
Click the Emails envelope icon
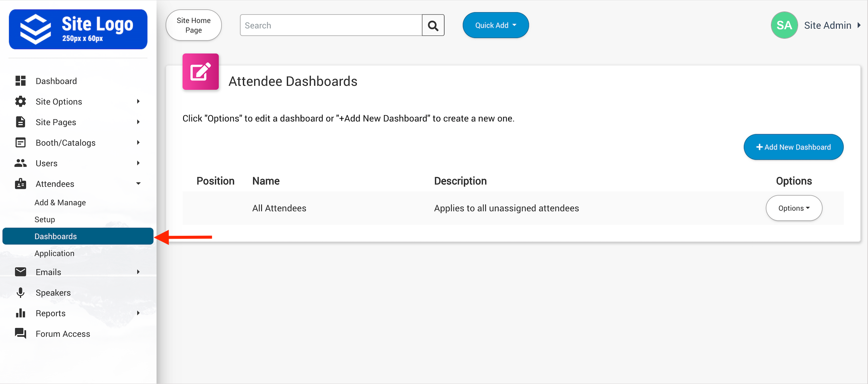tap(20, 272)
